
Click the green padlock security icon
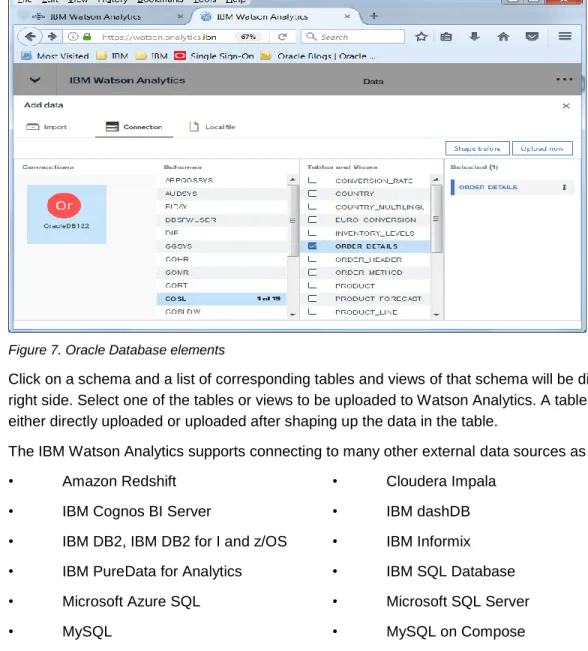87,37
